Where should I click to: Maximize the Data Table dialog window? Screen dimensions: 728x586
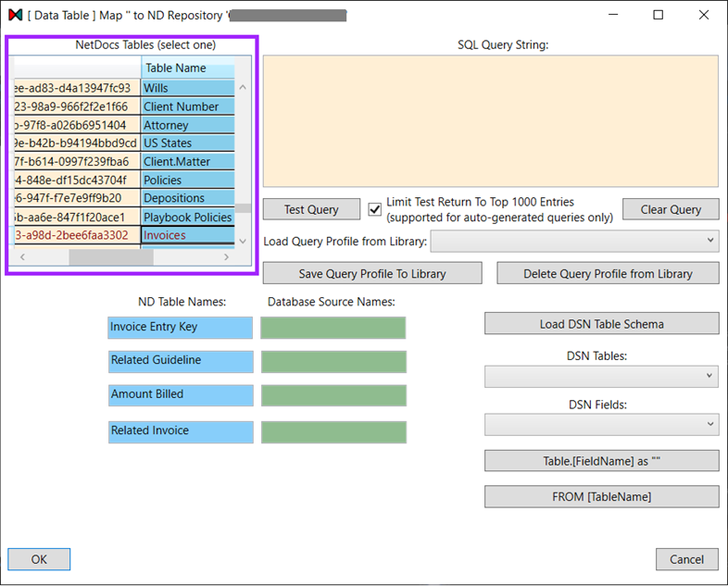pyautogui.click(x=658, y=15)
